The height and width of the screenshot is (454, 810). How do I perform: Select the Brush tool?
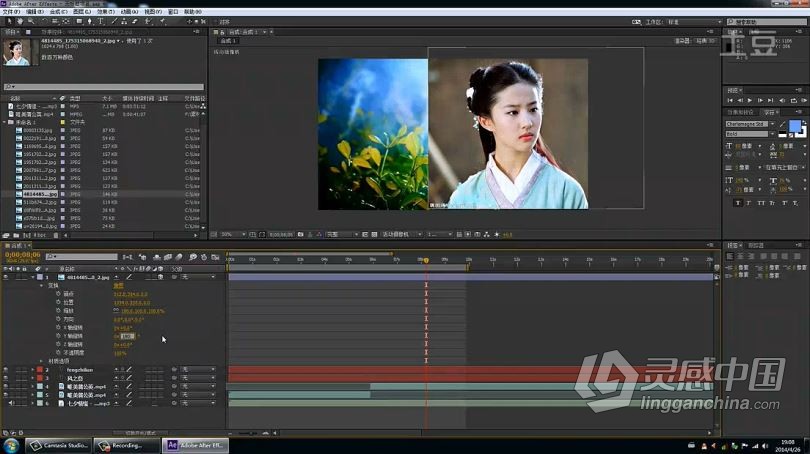tap(114, 21)
